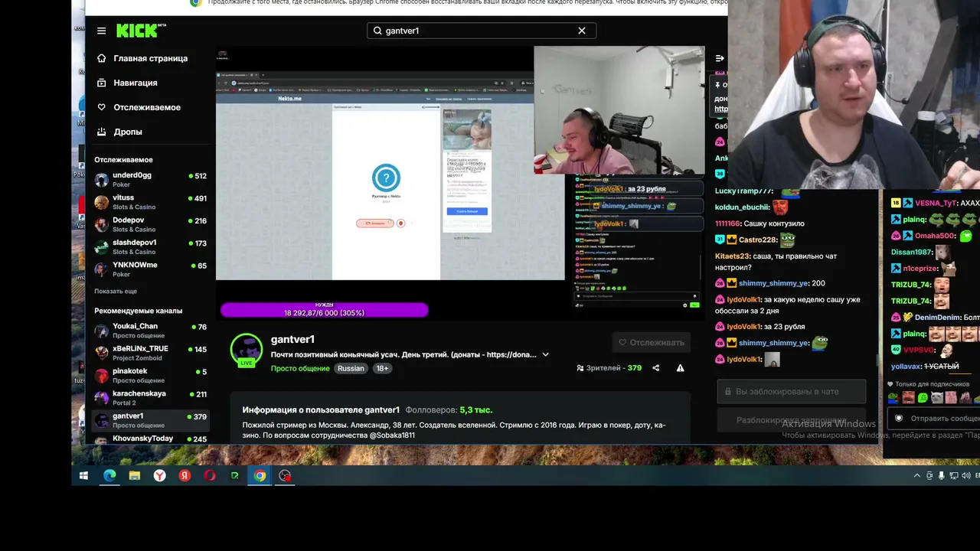Expand the stream title chevron
Viewport: 980px width, 551px height.
tap(545, 355)
